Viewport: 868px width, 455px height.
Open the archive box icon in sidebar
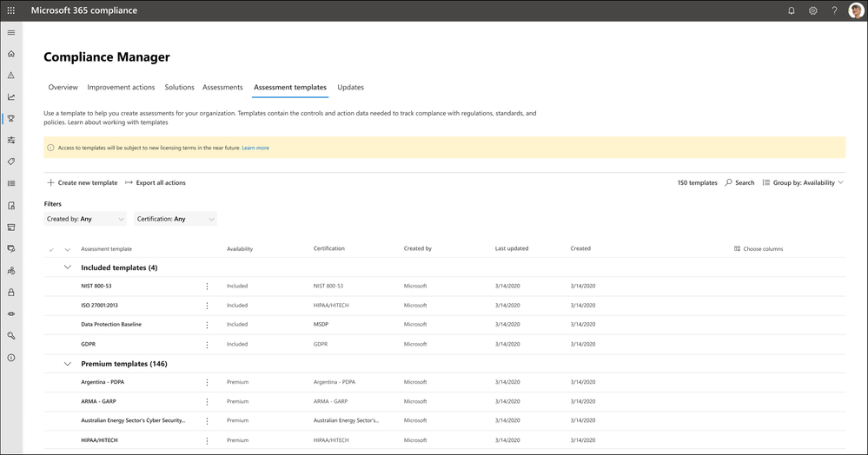click(11, 227)
